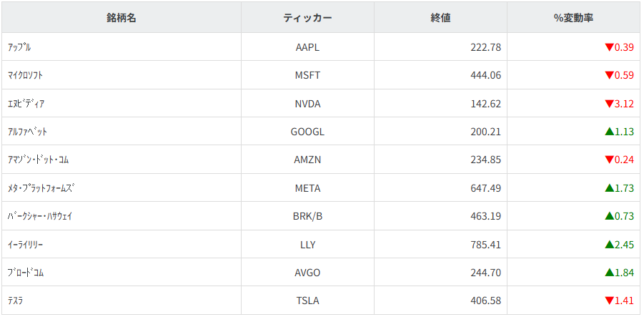Click the 銘柄名 column header
Viewport: 644px width, 317px height.
122,18
